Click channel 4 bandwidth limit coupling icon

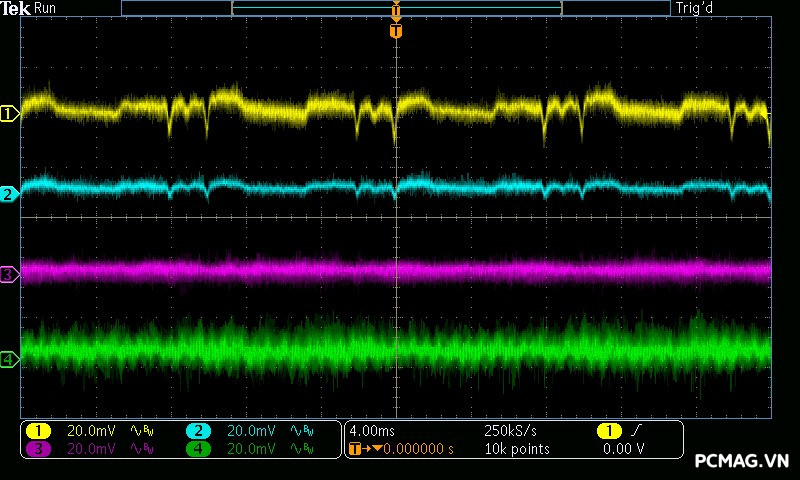pyautogui.click(x=300, y=449)
